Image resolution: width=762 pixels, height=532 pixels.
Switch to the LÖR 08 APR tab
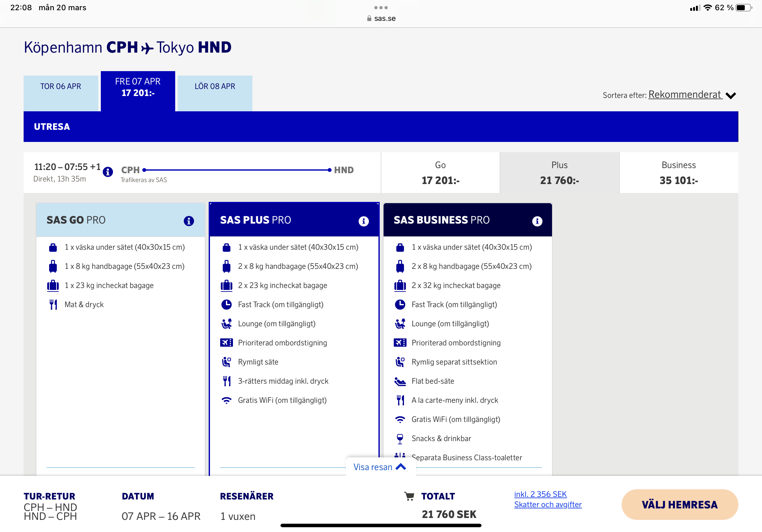pyautogui.click(x=215, y=86)
